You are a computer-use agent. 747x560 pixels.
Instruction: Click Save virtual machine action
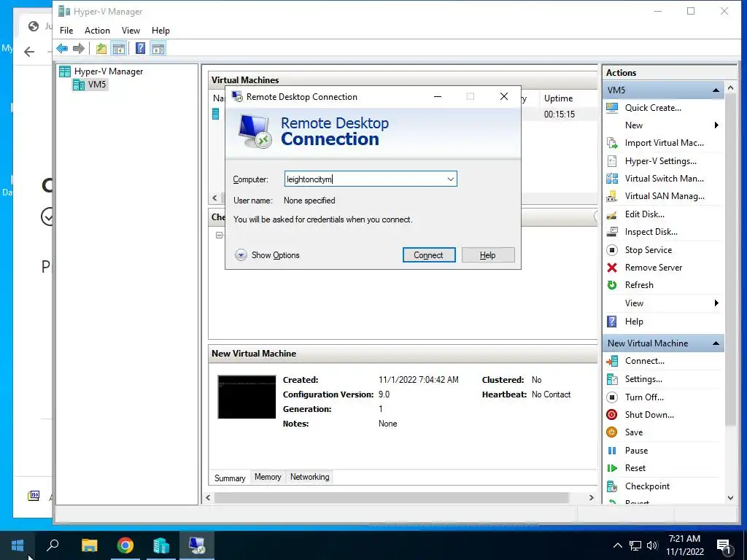click(x=634, y=432)
